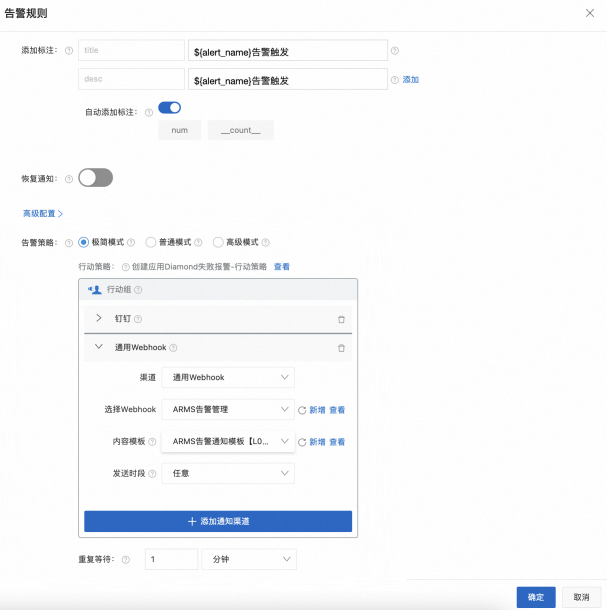
Task: Click help icon after 高级模式
Action: click(x=265, y=242)
